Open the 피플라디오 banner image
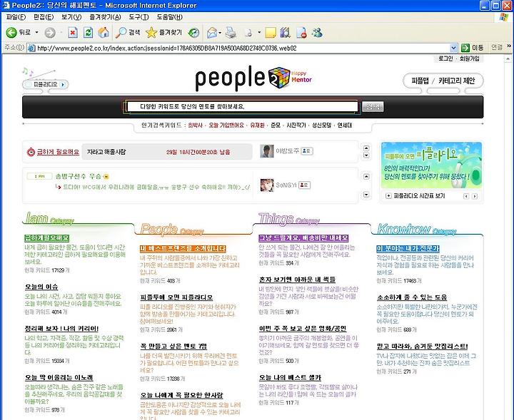Viewport: 514px width, 420px height. click(431, 165)
